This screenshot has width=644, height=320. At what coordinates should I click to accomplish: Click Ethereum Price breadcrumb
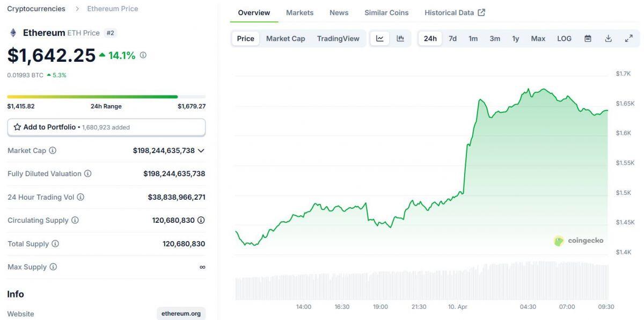[113, 9]
